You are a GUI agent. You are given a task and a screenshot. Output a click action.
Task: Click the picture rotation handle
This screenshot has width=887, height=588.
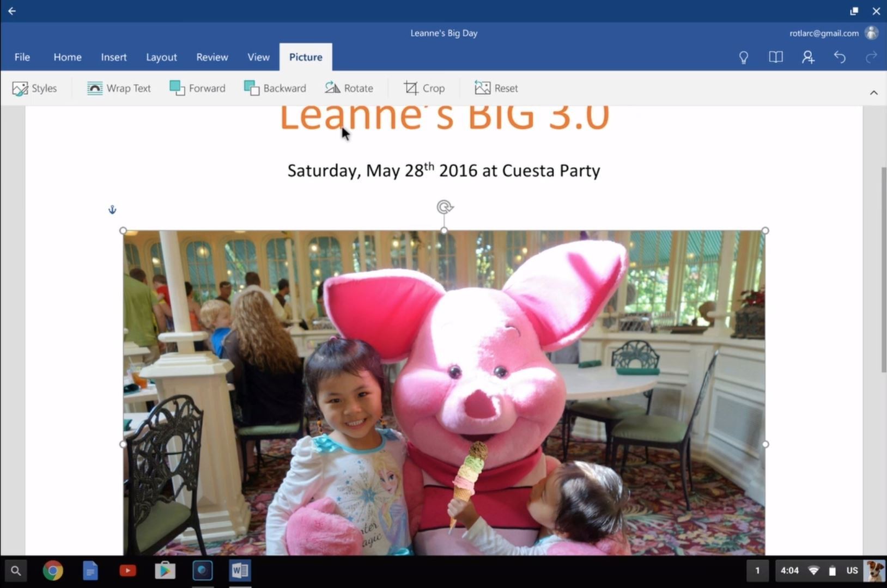click(x=445, y=207)
